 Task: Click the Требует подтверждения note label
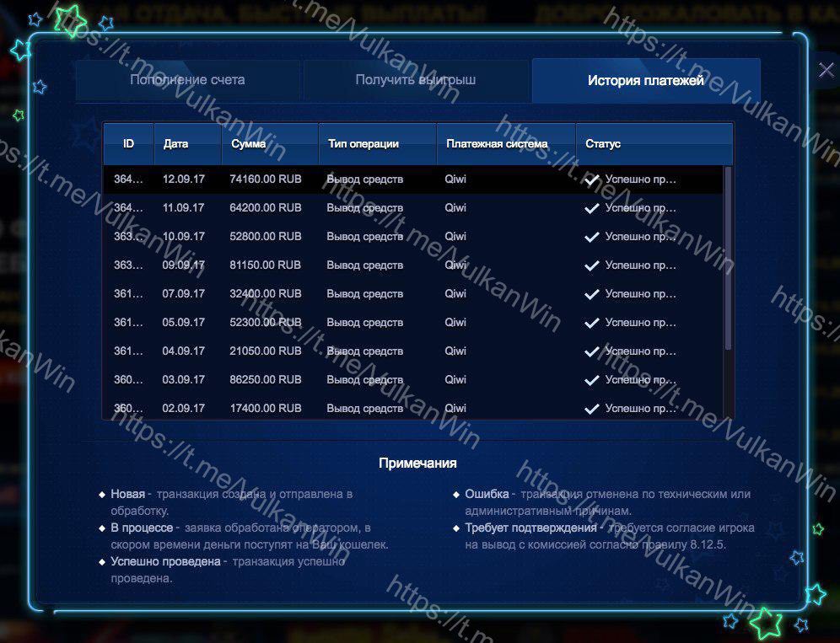coord(530,528)
